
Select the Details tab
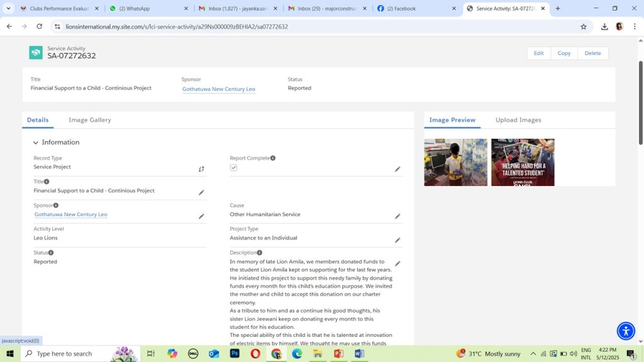click(38, 120)
